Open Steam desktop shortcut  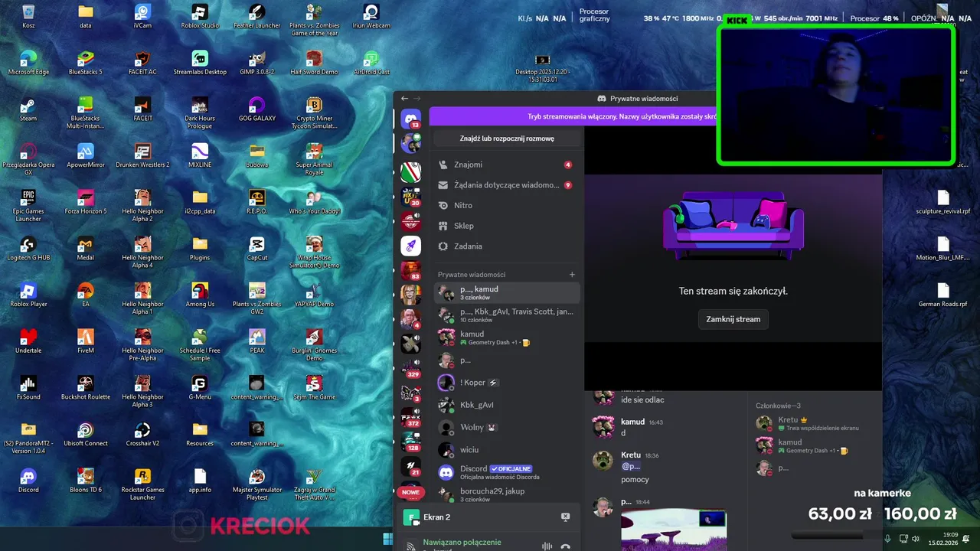tap(28, 109)
